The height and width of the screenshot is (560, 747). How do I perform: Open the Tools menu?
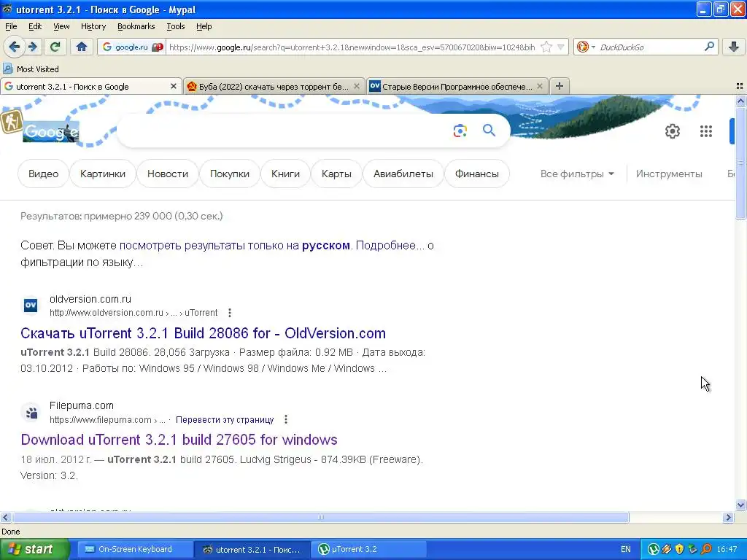point(175,26)
